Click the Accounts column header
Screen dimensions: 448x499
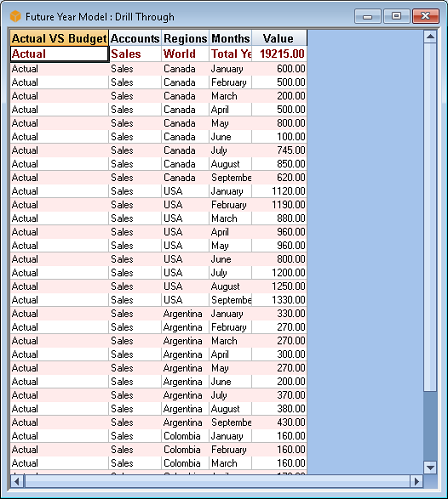(x=135, y=38)
